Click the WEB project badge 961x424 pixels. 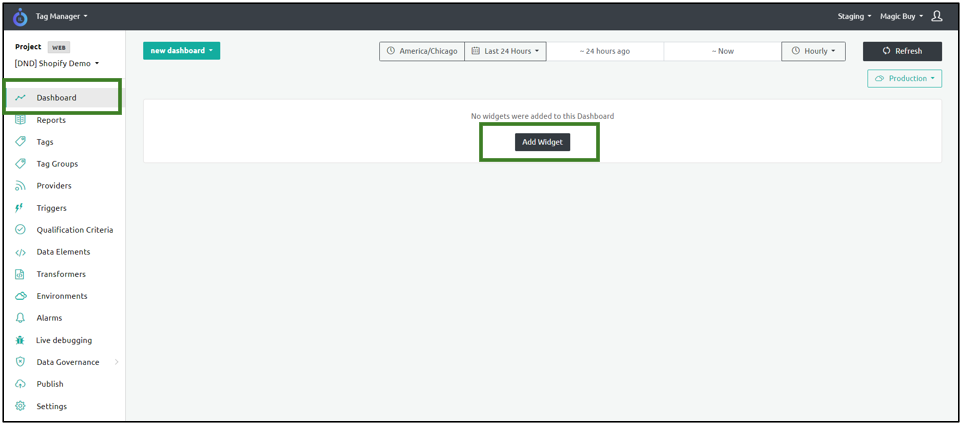pos(58,47)
